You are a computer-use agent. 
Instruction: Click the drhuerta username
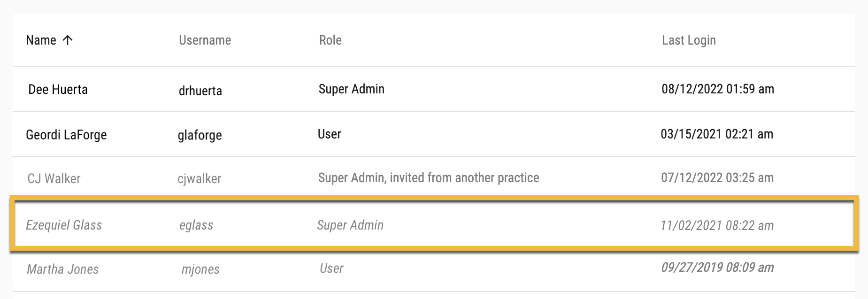(200, 91)
